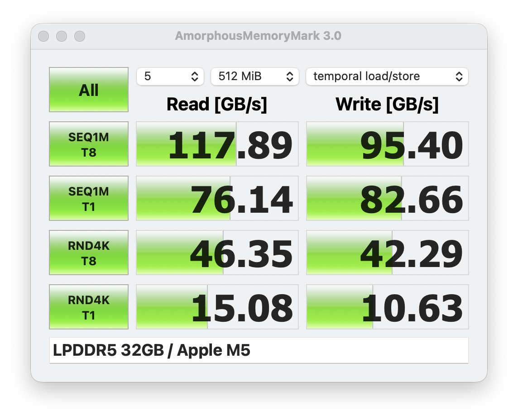Select the 15.08 read speed cell
The width and height of the screenshot is (518, 420).
(x=217, y=306)
